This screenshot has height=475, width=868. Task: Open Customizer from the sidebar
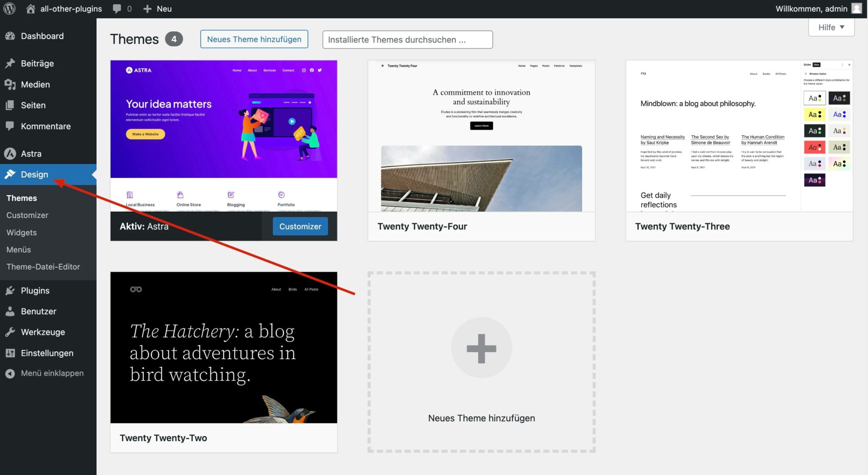click(x=27, y=215)
